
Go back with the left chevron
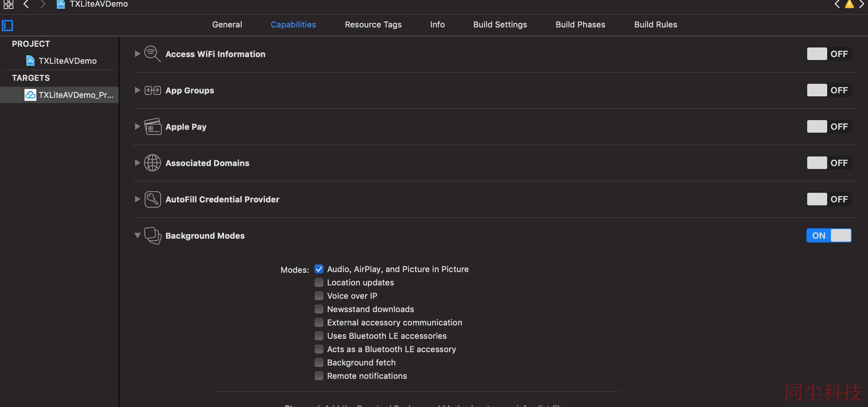click(x=26, y=4)
